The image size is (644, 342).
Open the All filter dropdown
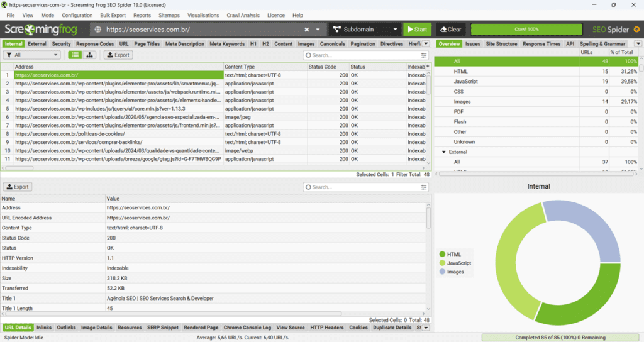(x=32, y=55)
